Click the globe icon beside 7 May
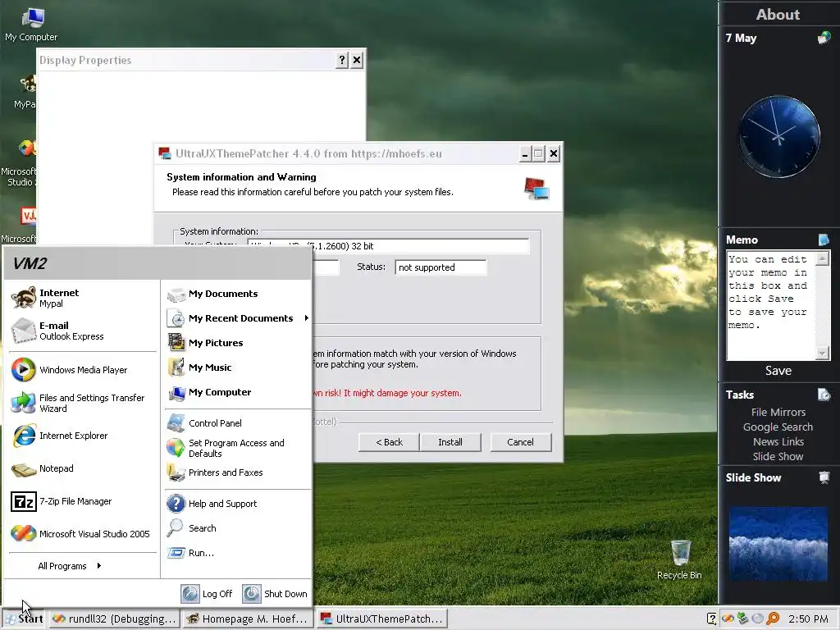Image resolution: width=840 pixels, height=630 pixels. pyautogui.click(x=824, y=38)
